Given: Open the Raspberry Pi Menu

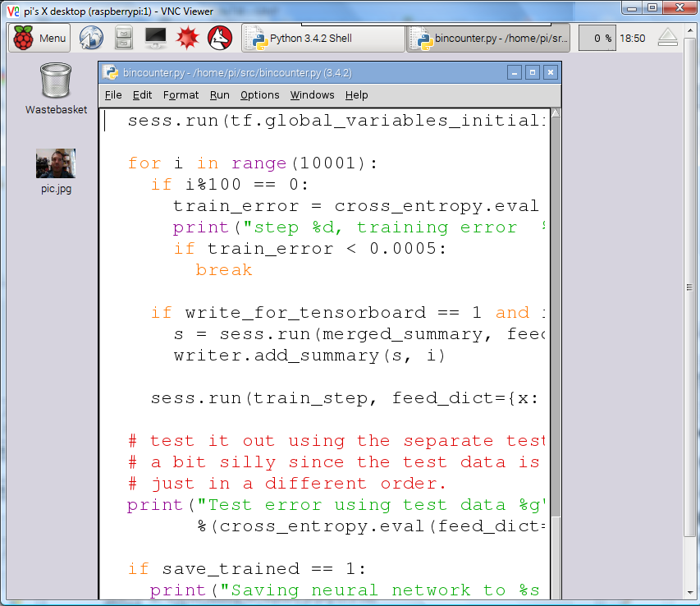Looking at the screenshot, I should (39, 38).
